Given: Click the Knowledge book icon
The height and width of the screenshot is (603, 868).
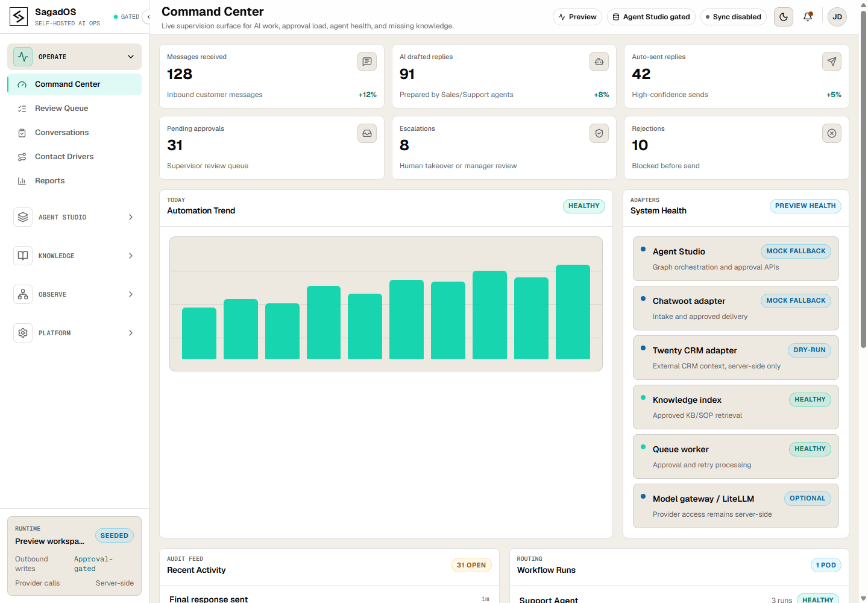Looking at the screenshot, I should click(x=23, y=256).
